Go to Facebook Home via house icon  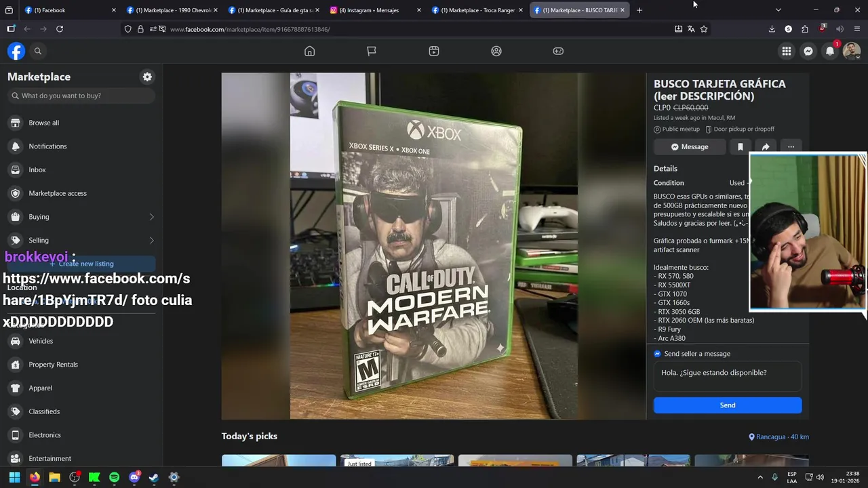310,51
